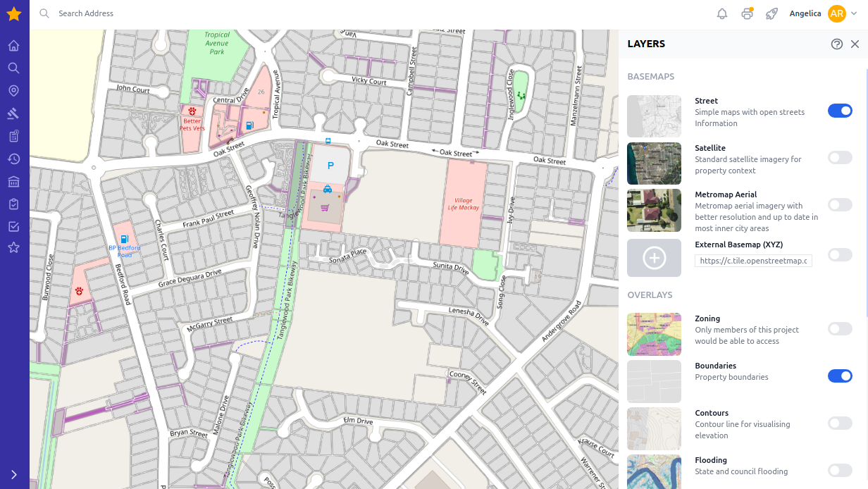The image size is (868, 489).
Task: Enable the Flooding overlay toggle
Action: coord(840,470)
